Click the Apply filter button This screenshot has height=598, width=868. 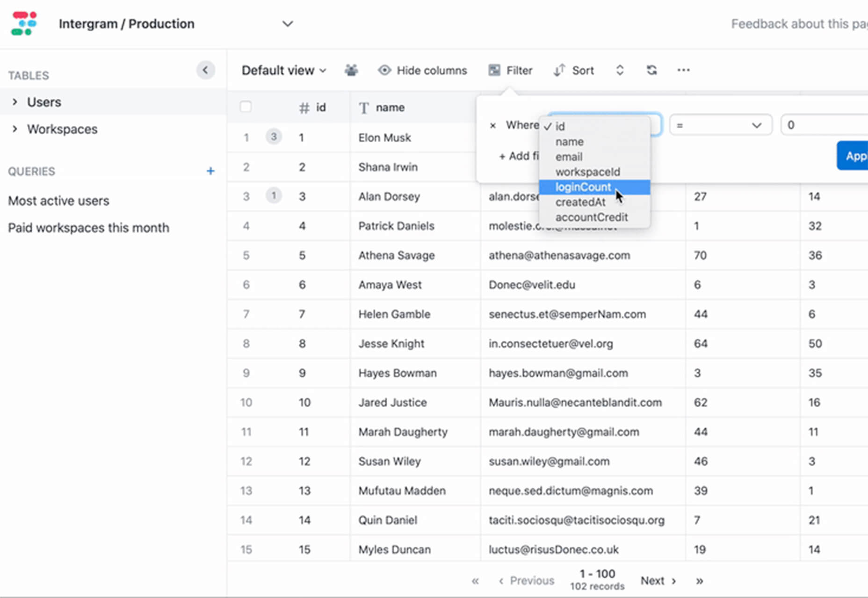[x=853, y=156]
